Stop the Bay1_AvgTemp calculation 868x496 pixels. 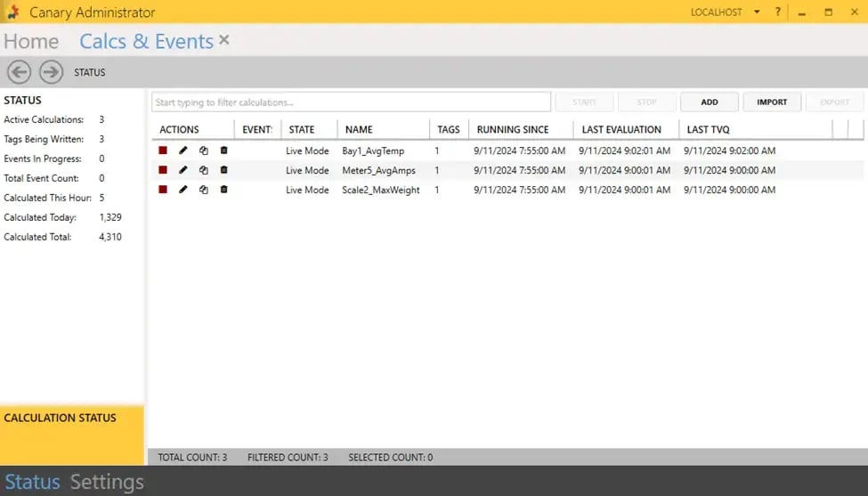163,150
